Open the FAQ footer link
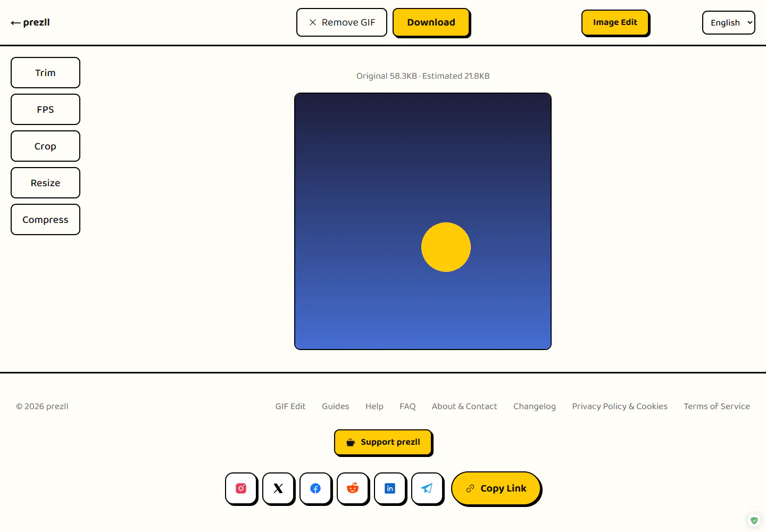The height and width of the screenshot is (532, 766). point(407,406)
